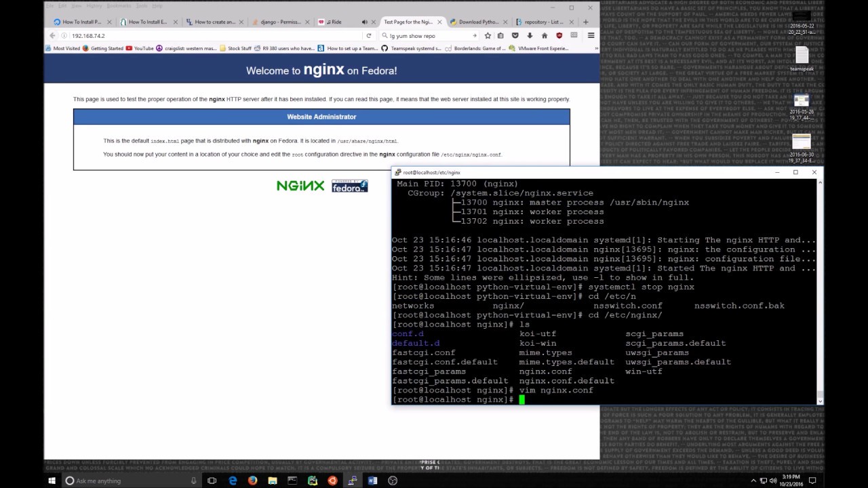Open the 'Getting Started' bookmark
The image size is (868, 488).
tap(102, 48)
